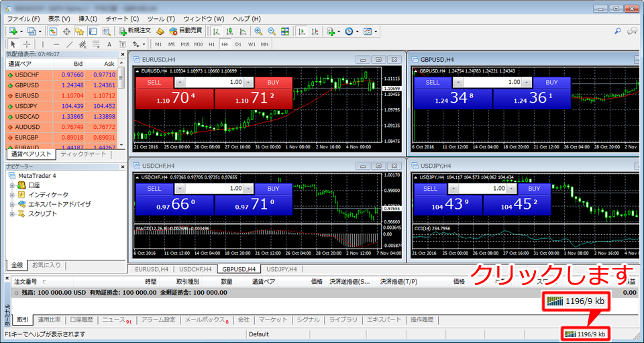Expand エキスパートアドバイザ tree node
Viewport: 644px width, 343px height.
tap(12, 204)
